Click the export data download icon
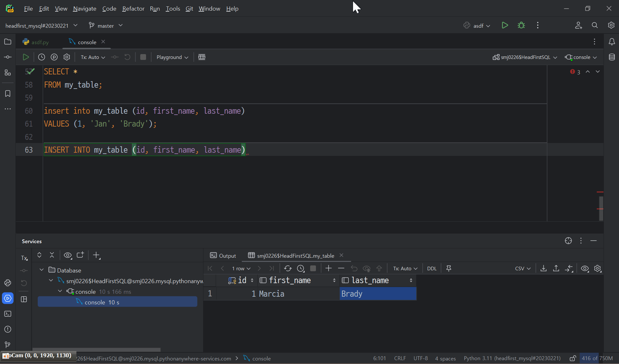619x364 pixels. (x=543, y=268)
